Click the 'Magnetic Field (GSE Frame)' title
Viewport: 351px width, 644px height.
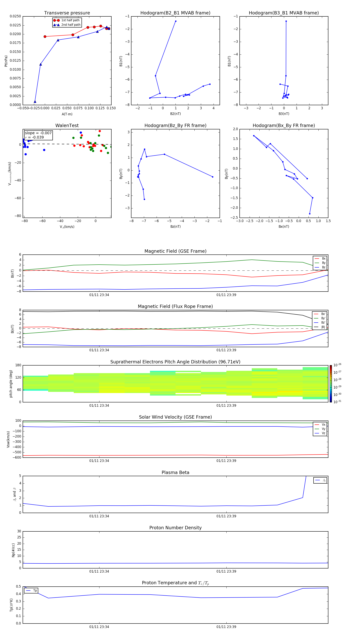175,251
